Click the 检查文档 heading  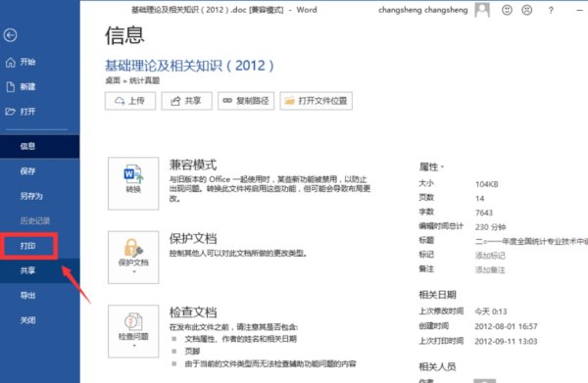pos(193,312)
